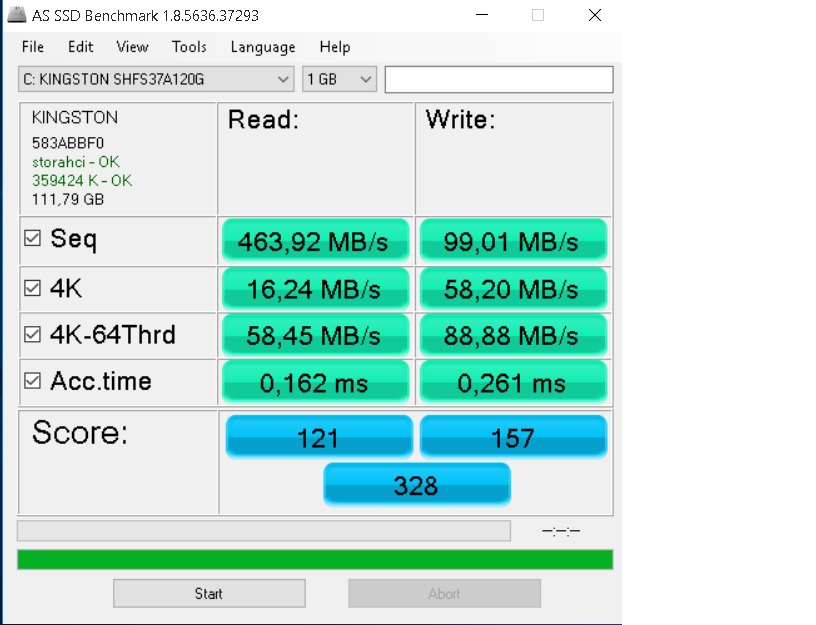The image size is (816, 625).
Task: Click the write score 157
Action: (513, 437)
